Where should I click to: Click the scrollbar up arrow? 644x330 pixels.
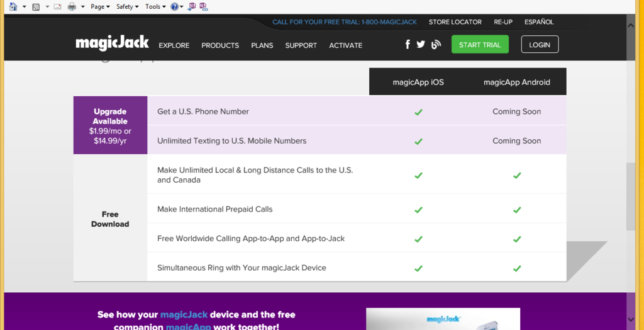[631, 25]
